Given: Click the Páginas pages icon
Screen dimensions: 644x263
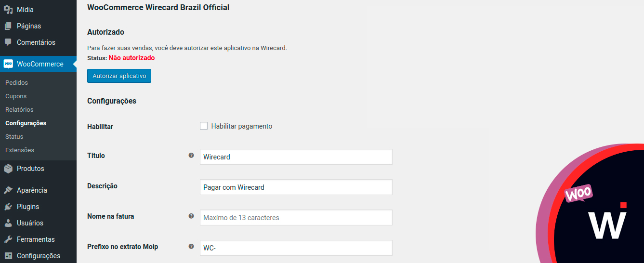Looking at the screenshot, I should pyautogui.click(x=8, y=26).
